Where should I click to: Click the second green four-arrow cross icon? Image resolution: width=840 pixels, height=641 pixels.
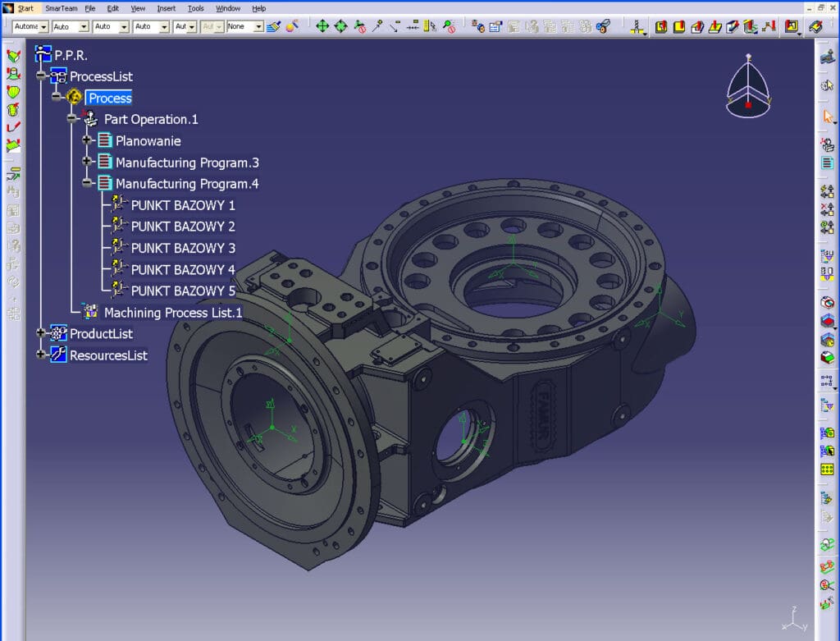click(x=340, y=25)
